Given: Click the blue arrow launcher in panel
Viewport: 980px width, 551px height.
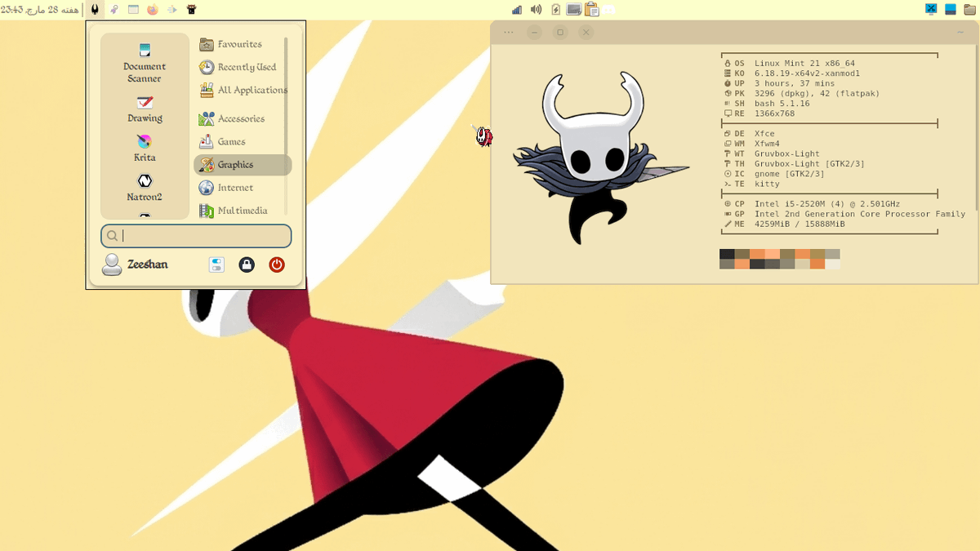Looking at the screenshot, I should 171,10.
